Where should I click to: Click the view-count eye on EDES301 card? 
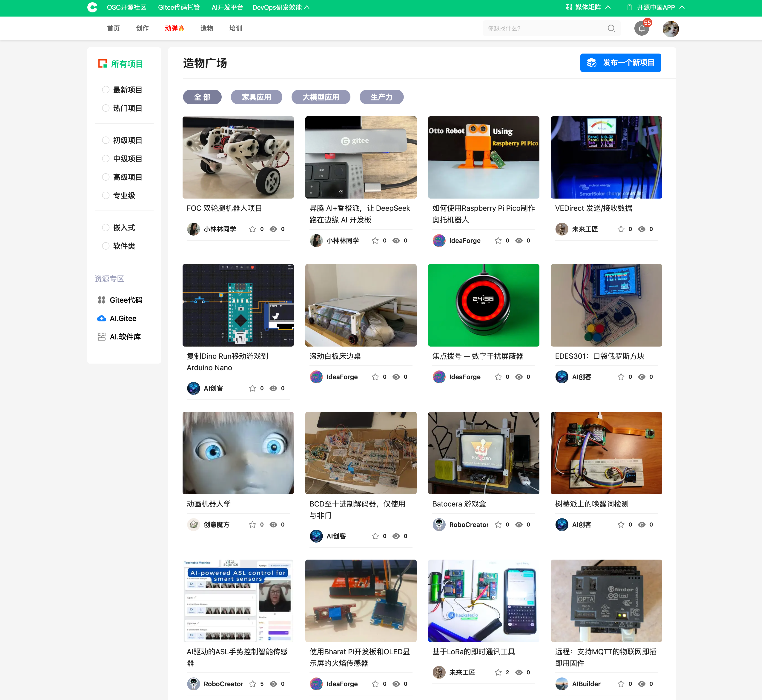pyautogui.click(x=642, y=377)
